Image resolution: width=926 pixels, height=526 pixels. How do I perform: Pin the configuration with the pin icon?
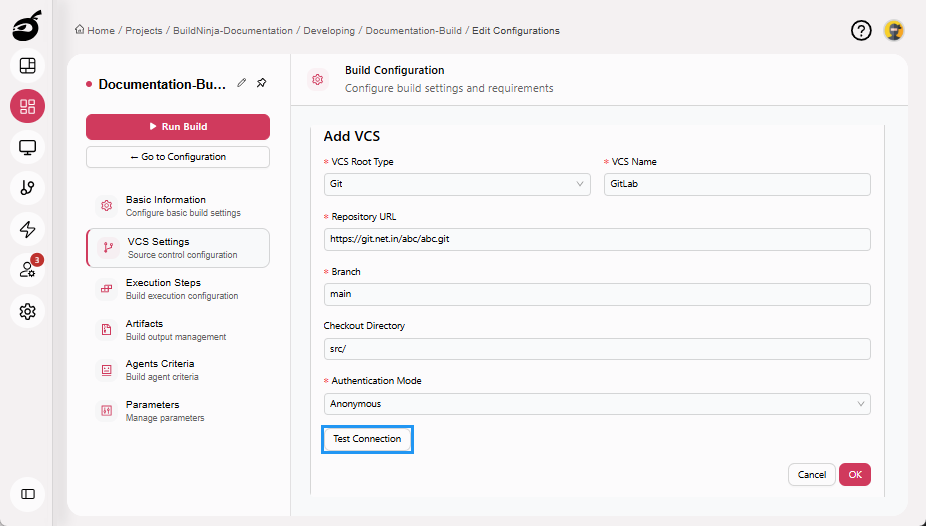[262, 83]
